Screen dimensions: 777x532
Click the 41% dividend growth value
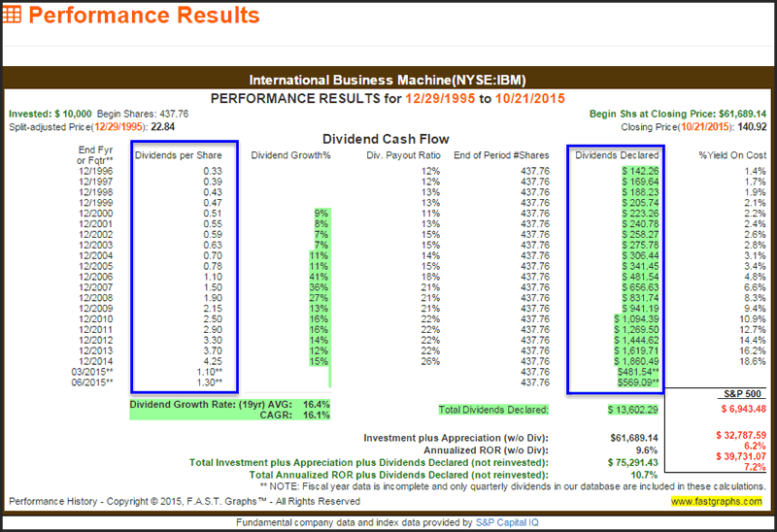tap(319, 277)
